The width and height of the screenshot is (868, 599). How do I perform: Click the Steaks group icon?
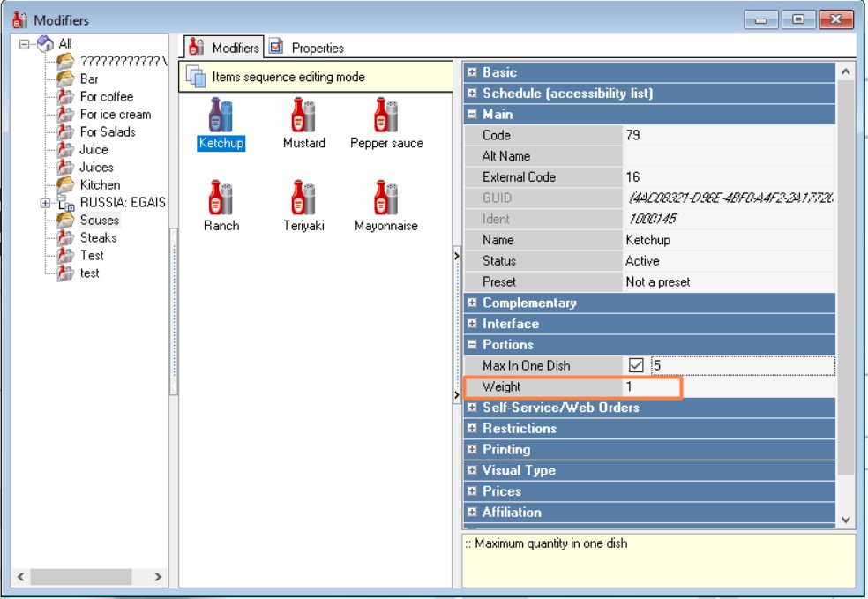pos(65,237)
